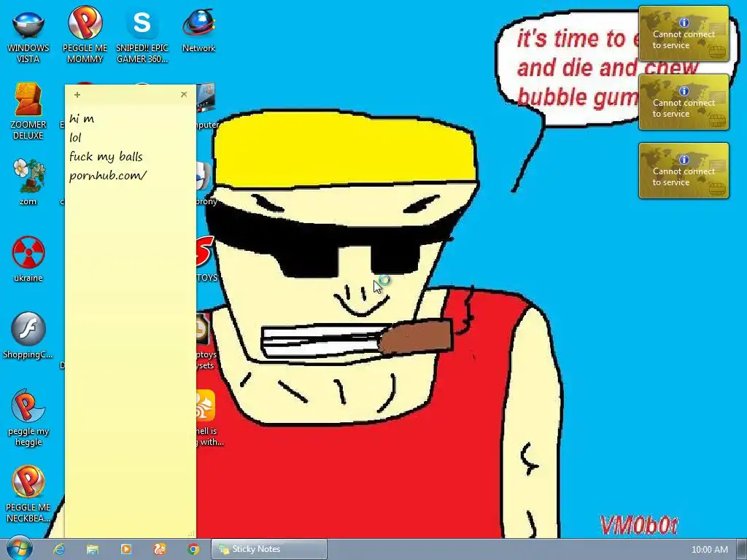The width and height of the screenshot is (747, 560).
Task: Open the Windows Start menu orb
Action: click(19, 548)
